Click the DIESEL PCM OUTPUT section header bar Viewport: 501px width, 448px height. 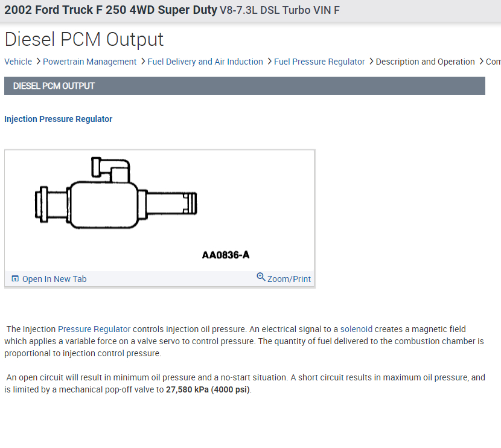[244, 86]
